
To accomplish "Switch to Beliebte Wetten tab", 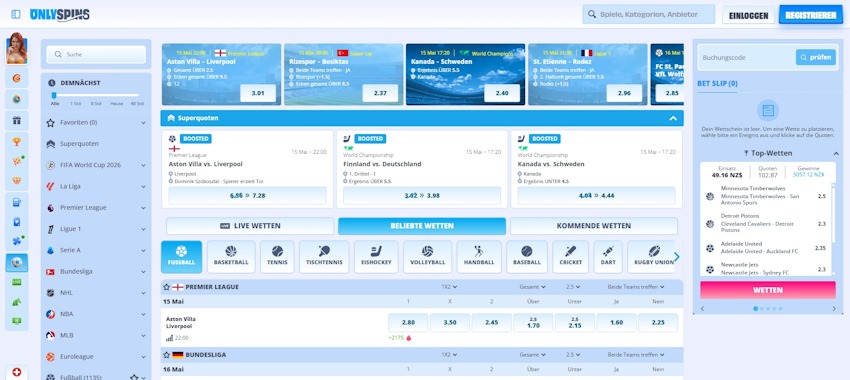I will click(x=422, y=226).
